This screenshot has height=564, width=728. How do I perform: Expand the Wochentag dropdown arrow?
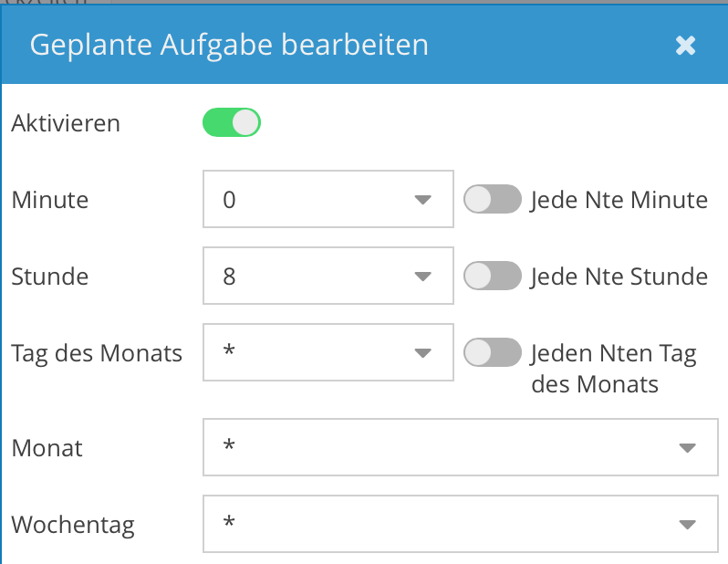(687, 524)
